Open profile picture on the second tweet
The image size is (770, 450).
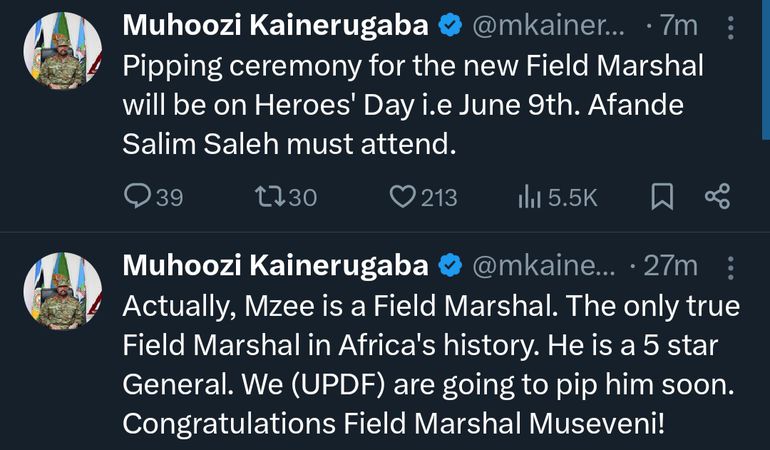[62, 291]
